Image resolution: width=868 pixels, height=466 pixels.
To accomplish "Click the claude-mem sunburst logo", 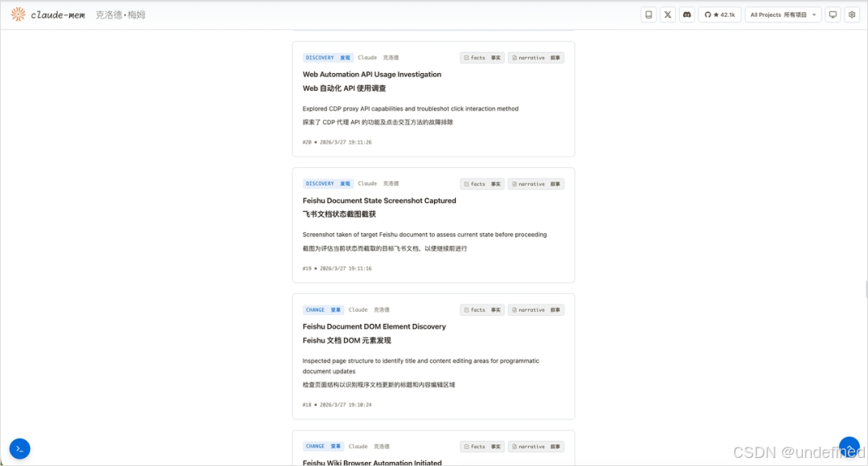I will [18, 14].
